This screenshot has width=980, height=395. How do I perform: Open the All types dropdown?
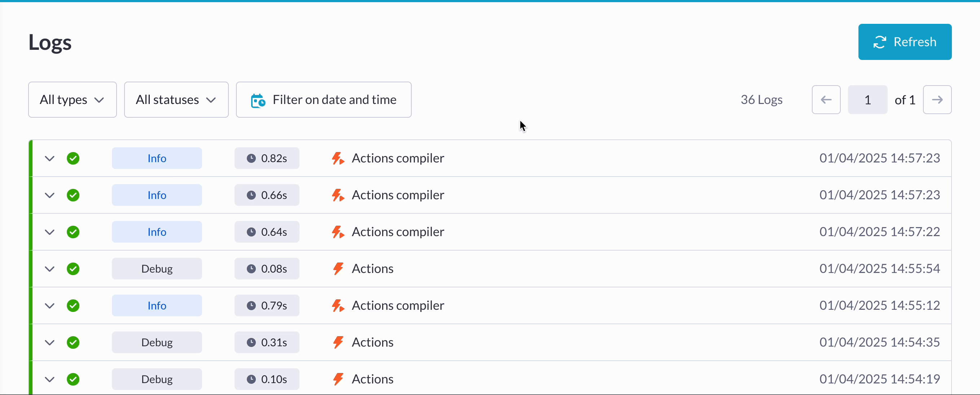[x=72, y=100]
